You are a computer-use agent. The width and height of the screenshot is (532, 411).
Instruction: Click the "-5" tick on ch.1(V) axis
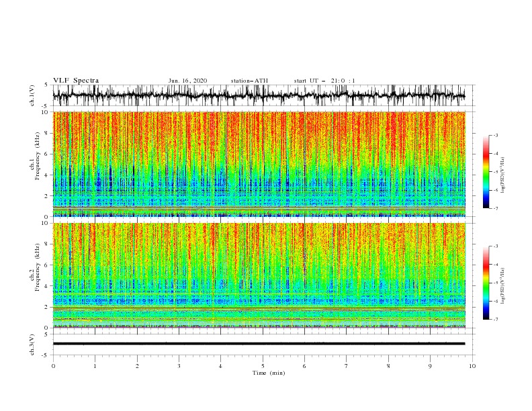point(46,106)
